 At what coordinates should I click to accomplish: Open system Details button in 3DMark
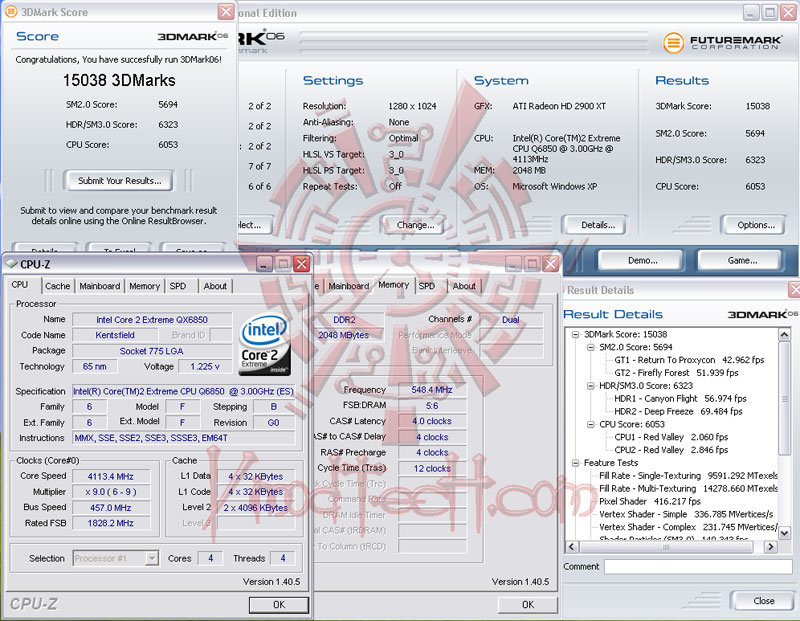pyautogui.click(x=594, y=225)
